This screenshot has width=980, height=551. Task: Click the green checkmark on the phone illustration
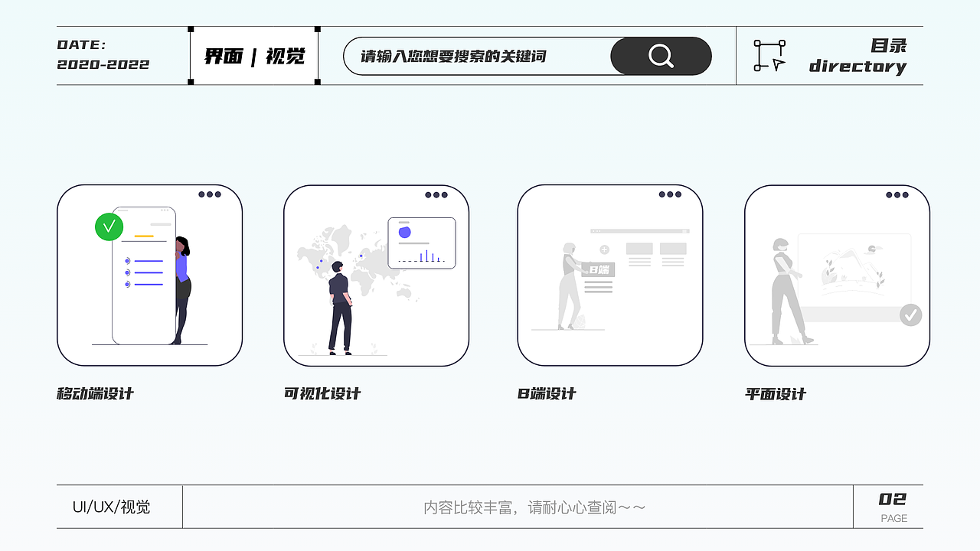click(x=109, y=227)
